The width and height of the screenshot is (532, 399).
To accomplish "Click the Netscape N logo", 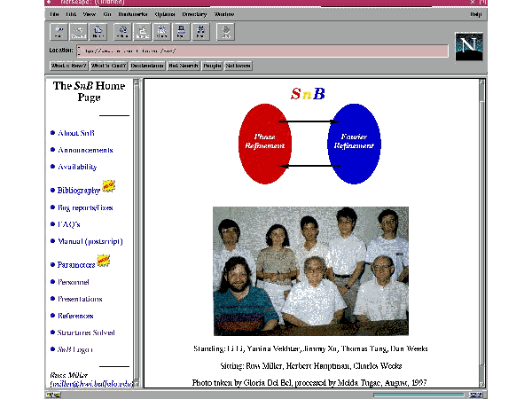I will coord(468,46).
